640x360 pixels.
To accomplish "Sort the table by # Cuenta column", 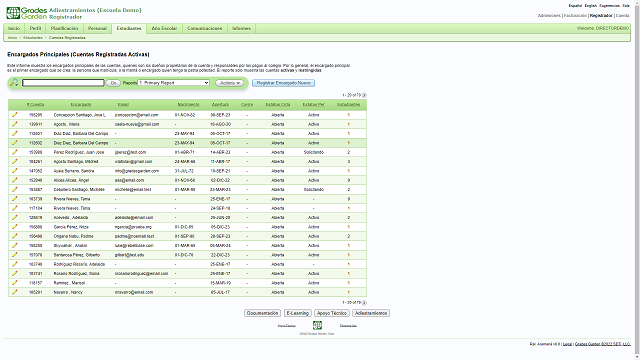I will pyautogui.click(x=36, y=104).
